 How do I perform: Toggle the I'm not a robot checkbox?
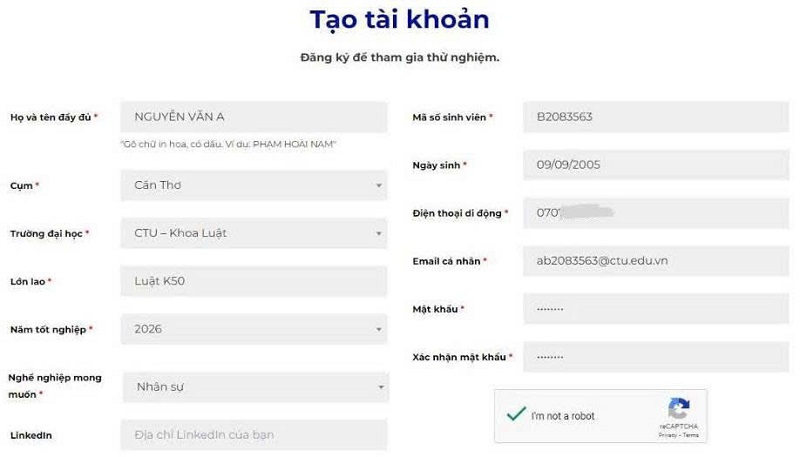[516, 414]
